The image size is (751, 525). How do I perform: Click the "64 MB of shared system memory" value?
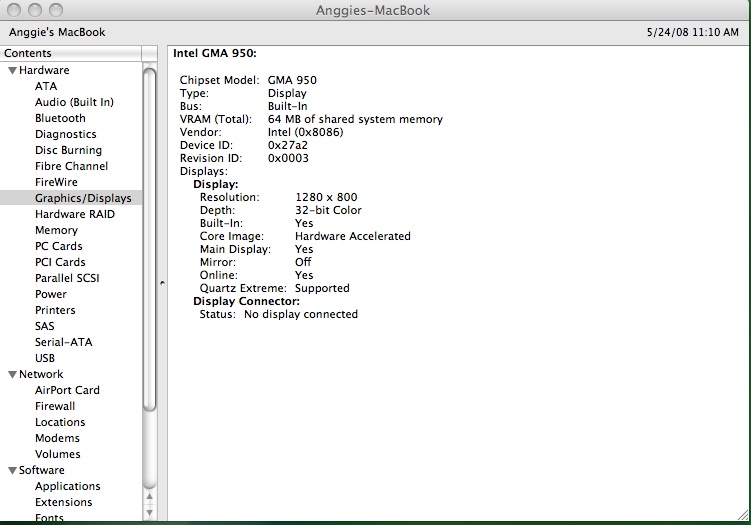click(355, 119)
